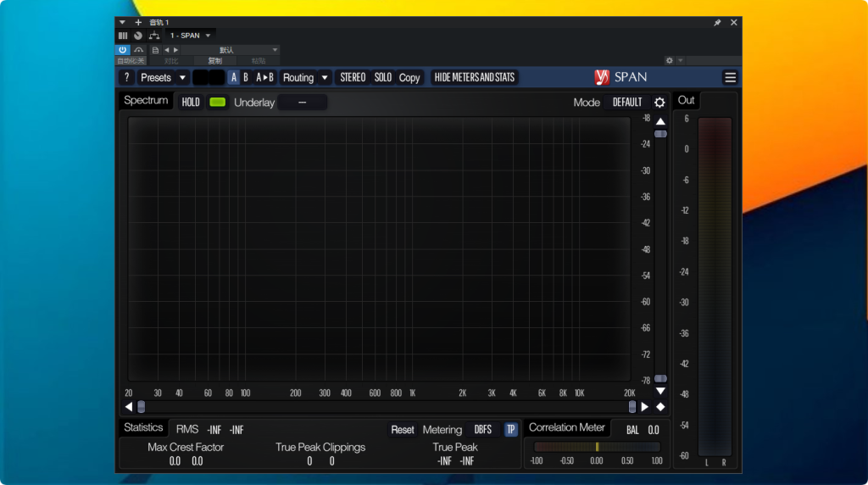Click the 复制 copy button
868x485 pixels.
pos(214,61)
